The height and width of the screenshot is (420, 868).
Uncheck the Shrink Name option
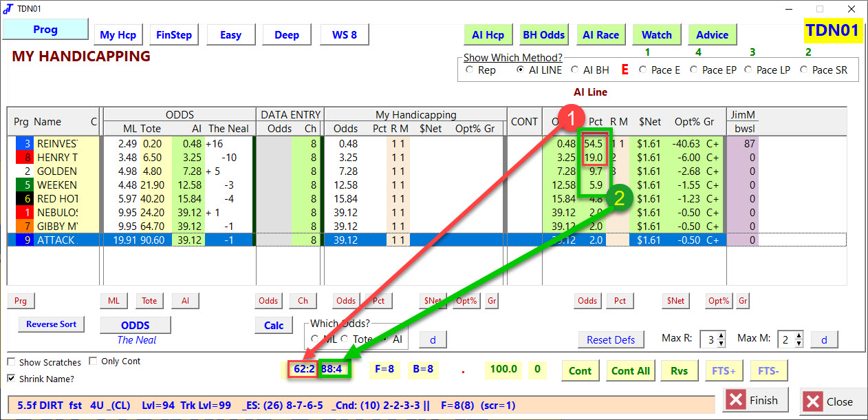[x=12, y=378]
